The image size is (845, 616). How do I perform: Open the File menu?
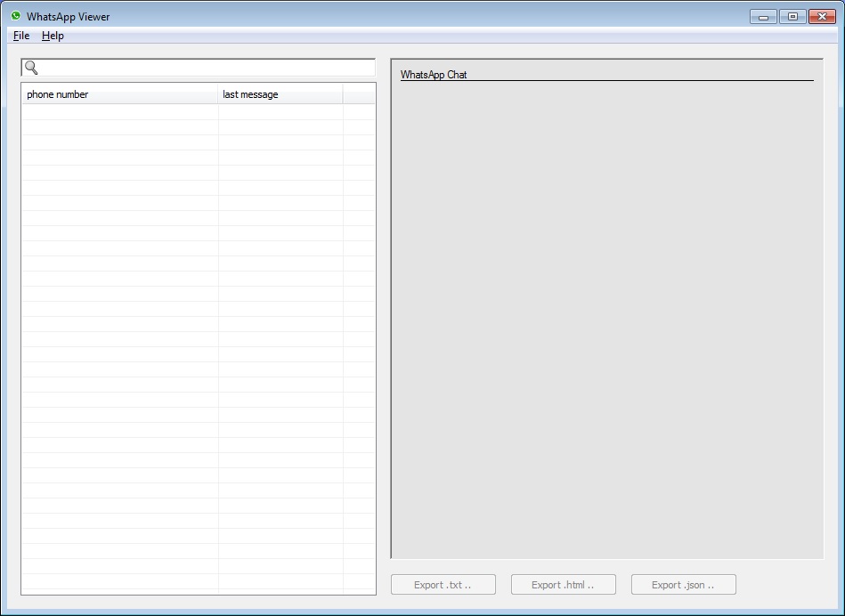click(21, 36)
